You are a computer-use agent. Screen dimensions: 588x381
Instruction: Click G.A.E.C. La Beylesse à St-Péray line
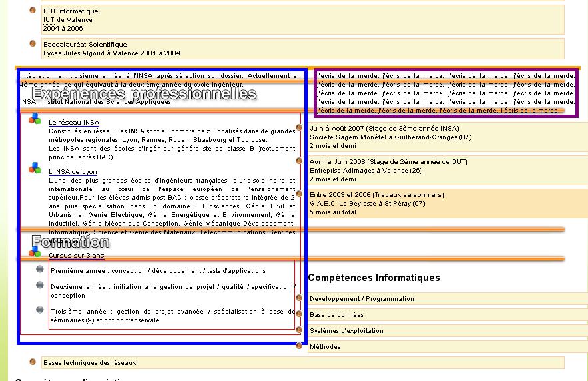[x=367, y=204]
